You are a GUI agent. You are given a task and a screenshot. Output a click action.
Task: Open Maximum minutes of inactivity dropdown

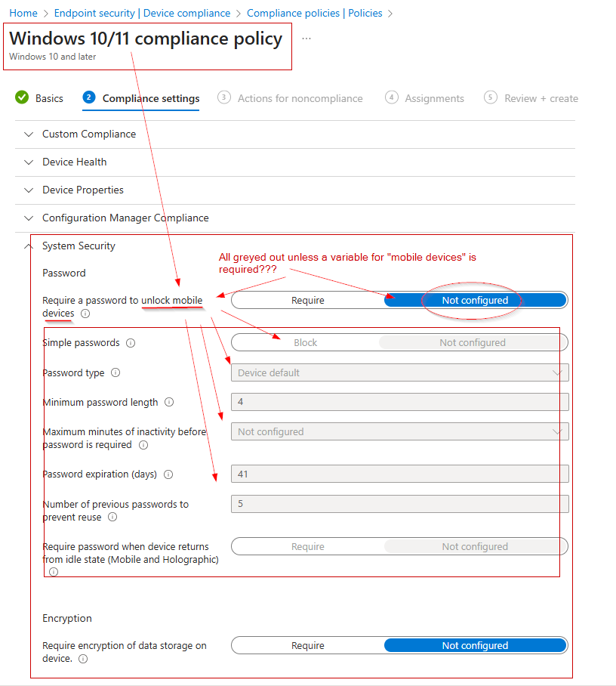(399, 432)
